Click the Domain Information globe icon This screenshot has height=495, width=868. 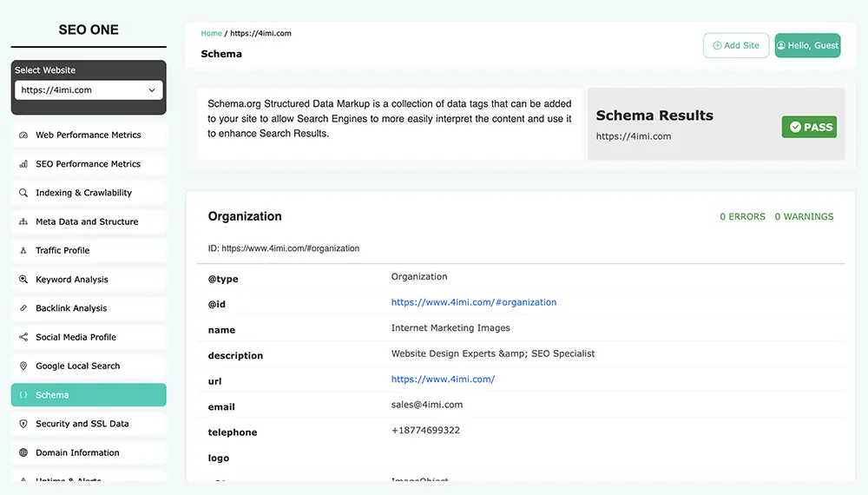coord(23,452)
